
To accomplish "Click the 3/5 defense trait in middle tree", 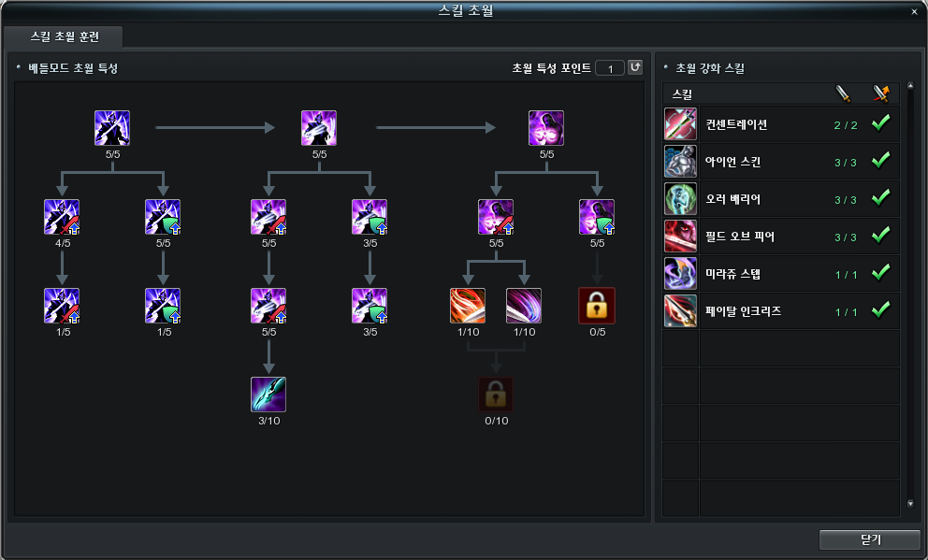I will [x=370, y=217].
